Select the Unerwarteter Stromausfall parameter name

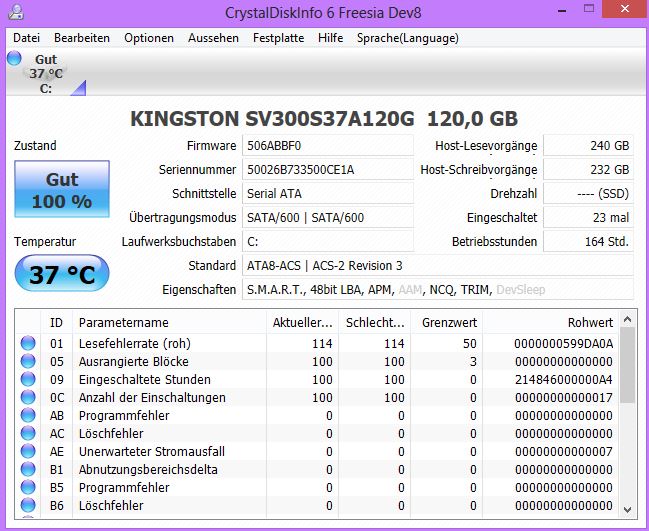152,452
